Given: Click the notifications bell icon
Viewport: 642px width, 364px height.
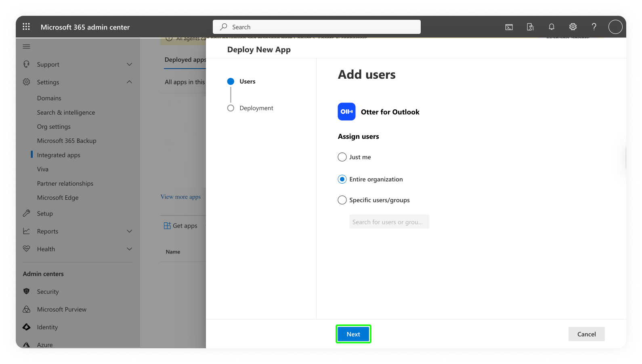Looking at the screenshot, I should click(x=551, y=27).
